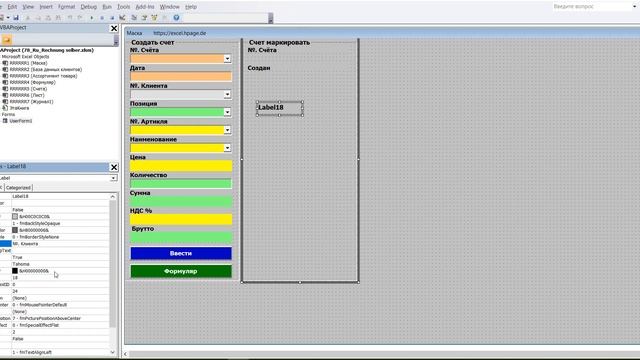Screen dimensions: 640x360
Task: Open Properties Window via toolbar icon
Action: coord(144,18)
